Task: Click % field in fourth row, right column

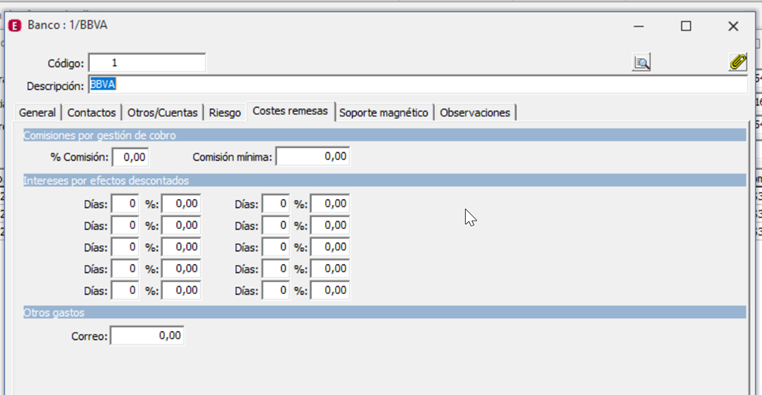Action: click(x=330, y=269)
